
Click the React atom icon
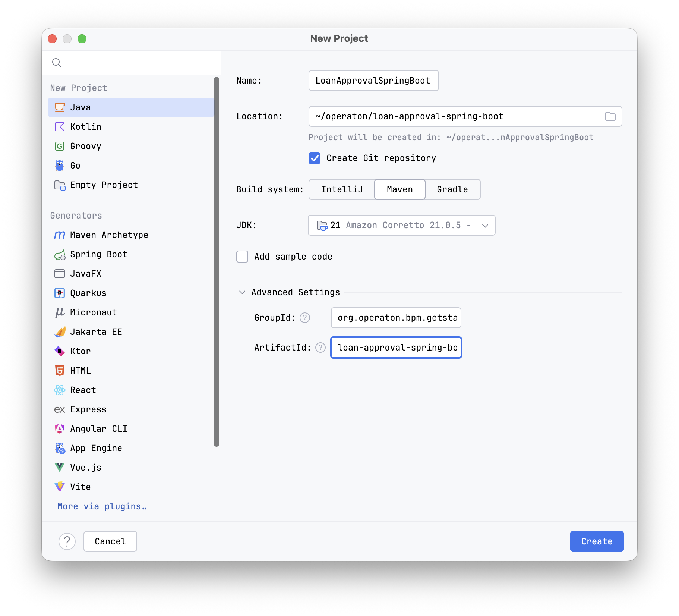[60, 390]
